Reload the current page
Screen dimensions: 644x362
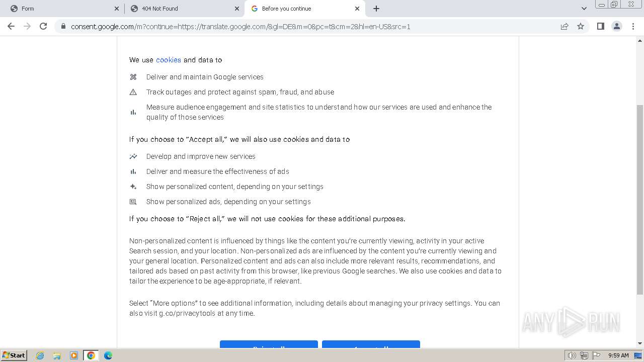click(43, 27)
